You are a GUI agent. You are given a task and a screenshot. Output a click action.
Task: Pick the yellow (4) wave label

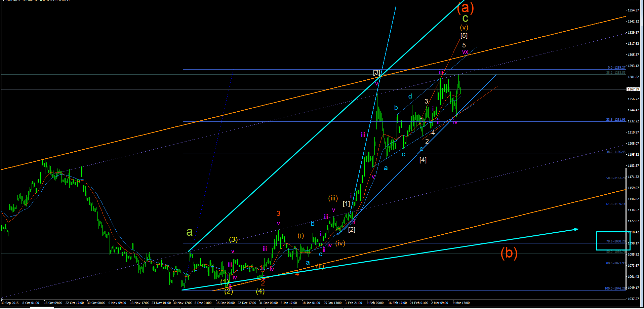tap(260, 291)
